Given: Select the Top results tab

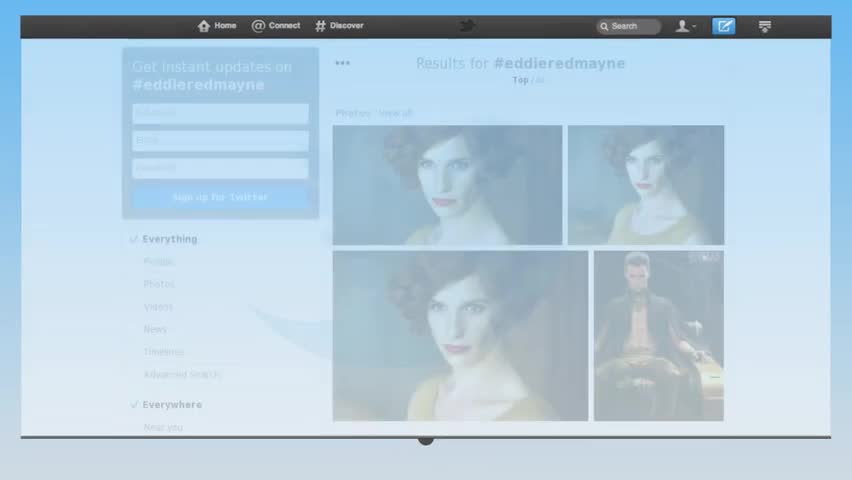Looking at the screenshot, I should pos(520,80).
